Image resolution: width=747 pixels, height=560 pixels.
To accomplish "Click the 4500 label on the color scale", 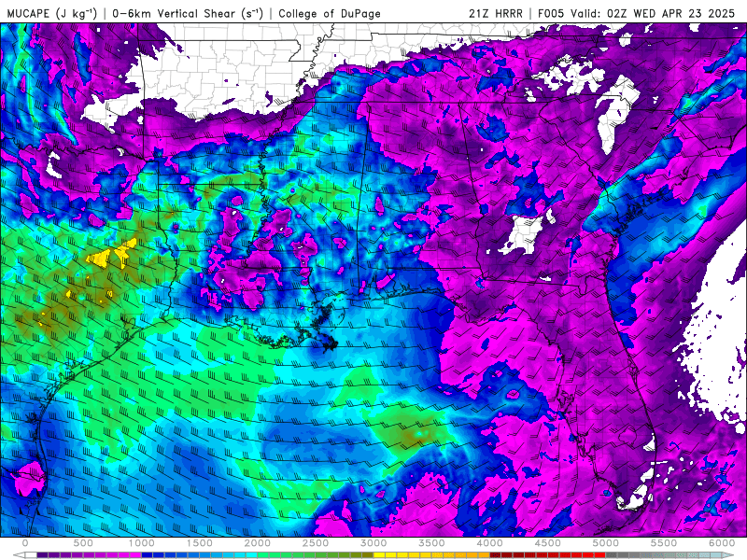I will click(548, 543).
